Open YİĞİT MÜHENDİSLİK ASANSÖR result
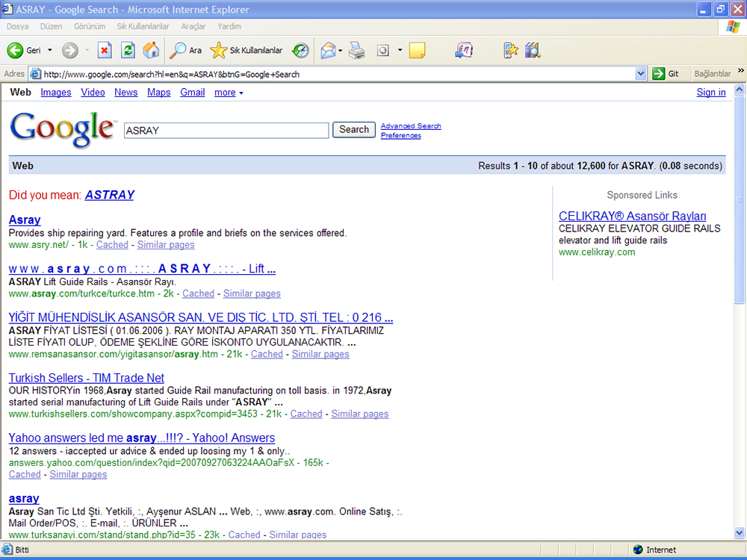The height and width of the screenshot is (560, 747). (200, 317)
